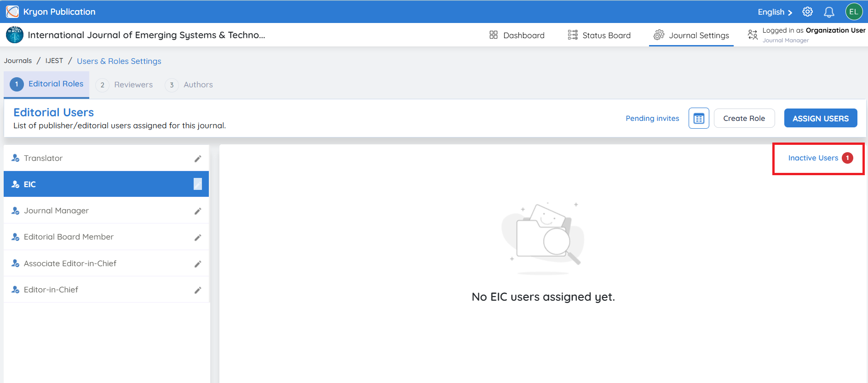Edit the Journal Manager role pencil icon
Screen dimensions: 868x383
198,211
